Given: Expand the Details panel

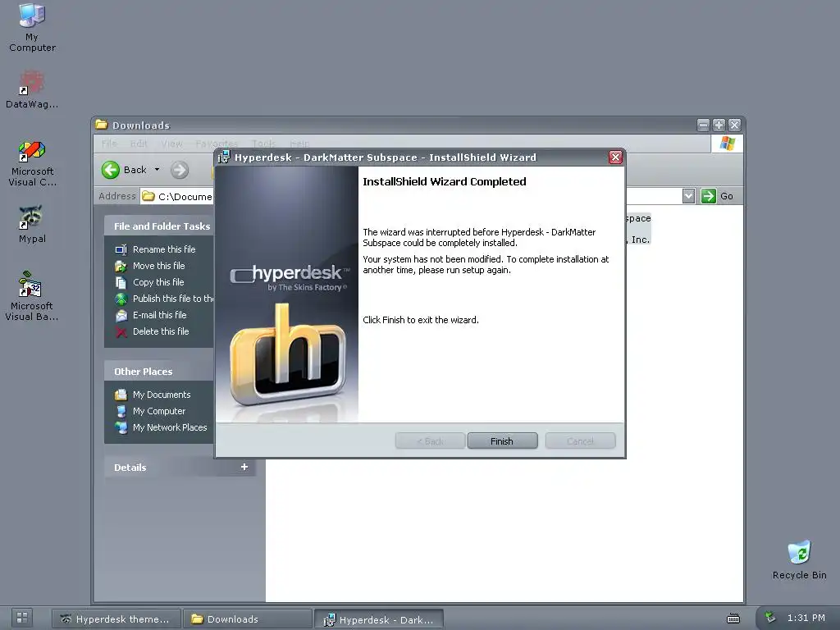Looking at the screenshot, I should (x=244, y=467).
